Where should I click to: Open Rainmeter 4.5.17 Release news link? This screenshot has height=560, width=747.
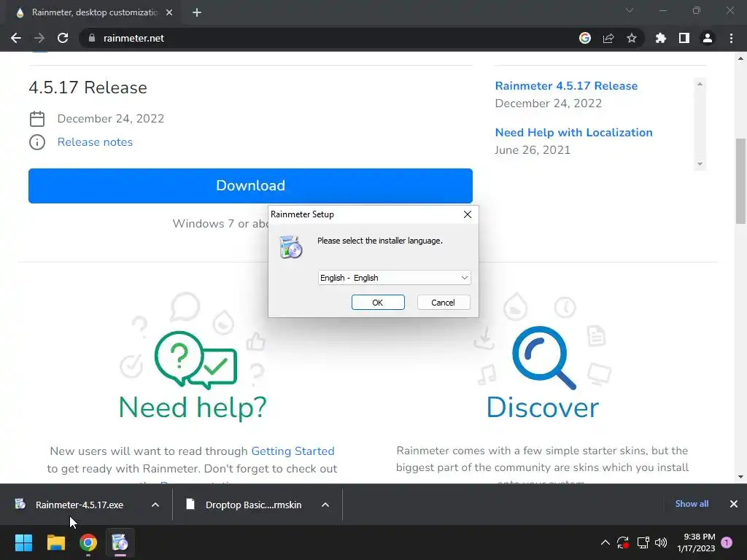click(566, 86)
